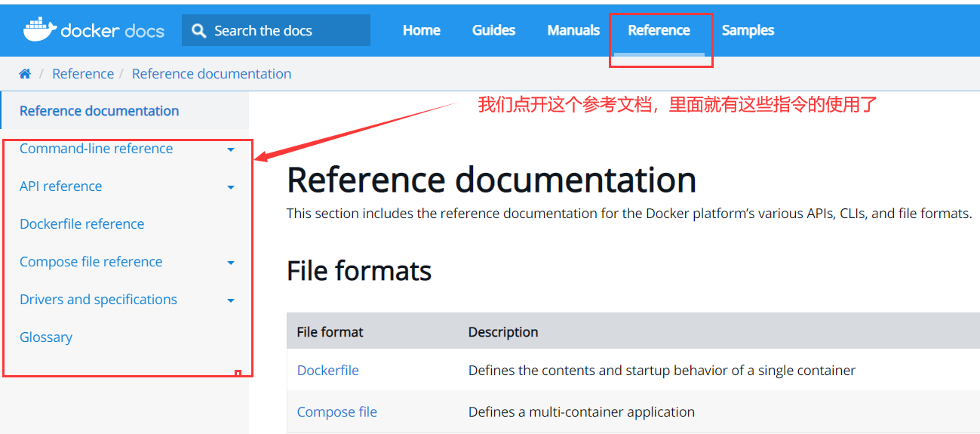Screen dimensions: 980x434
Task: Click the Search the docs field
Action: pyautogui.click(x=276, y=30)
